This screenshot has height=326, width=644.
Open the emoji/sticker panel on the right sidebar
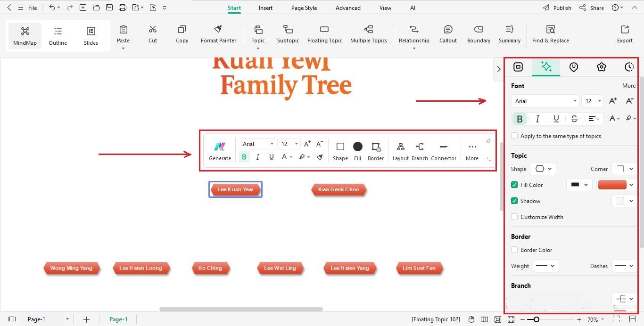pyautogui.click(x=574, y=67)
